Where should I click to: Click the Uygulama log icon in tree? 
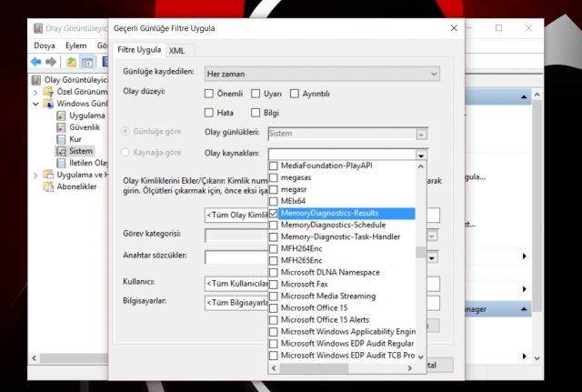(x=61, y=116)
